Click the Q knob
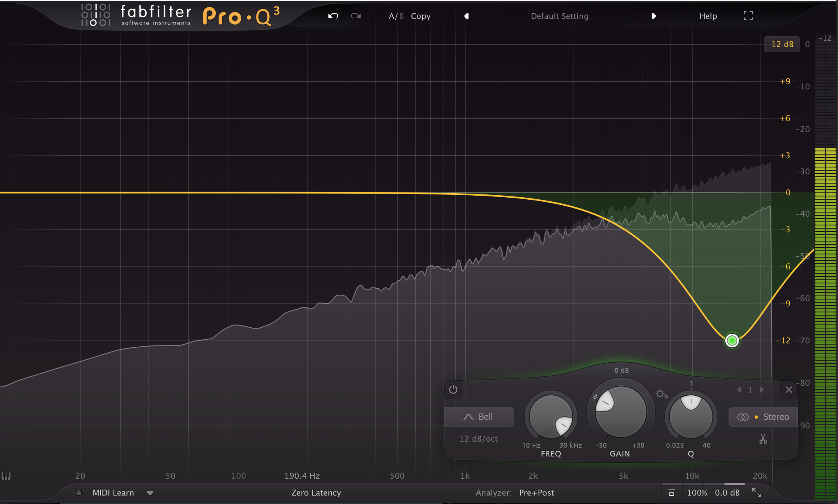This screenshot has height=504, width=838. coord(691,417)
